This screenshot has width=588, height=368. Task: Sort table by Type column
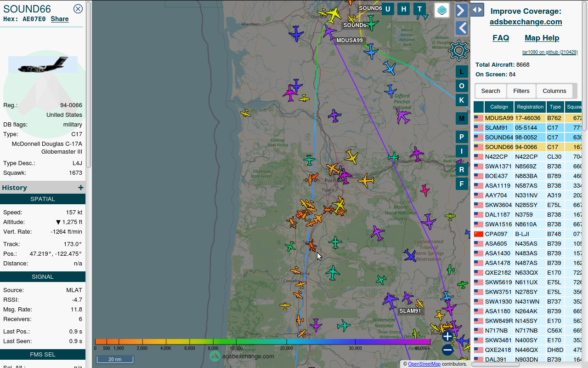(x=555, y=107)
